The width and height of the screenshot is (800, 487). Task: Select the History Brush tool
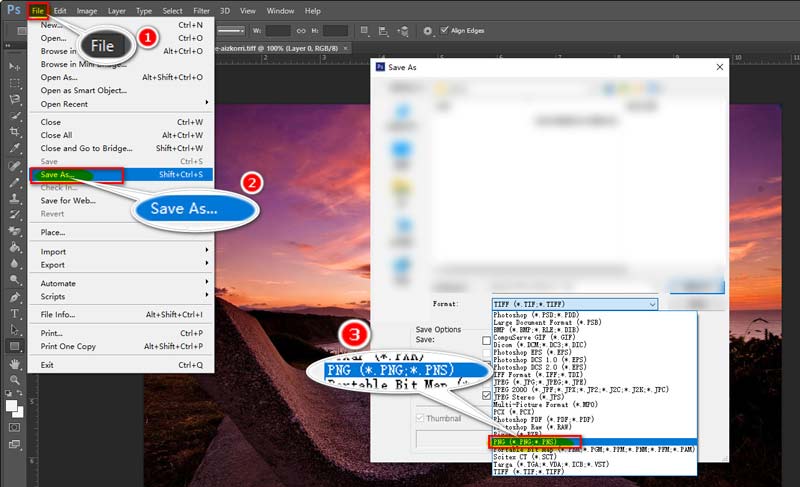[14, 215]
